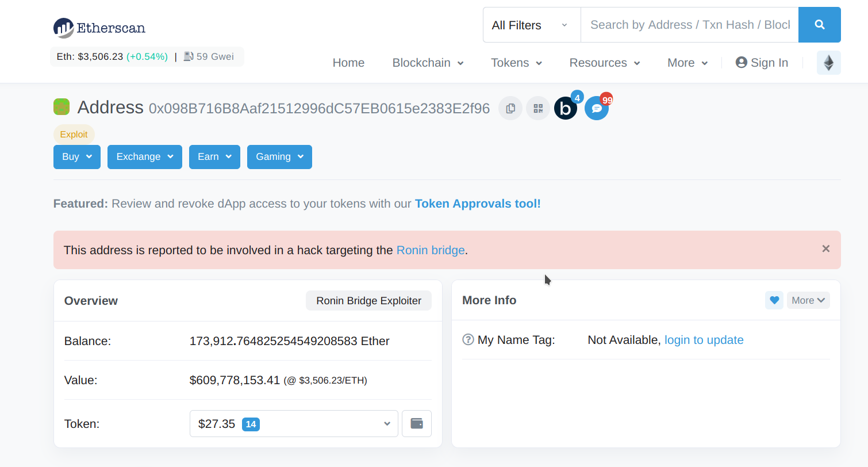The height and width of the screenshot is (467, 868).
Task: Open the Earn dropdown button
Action: point(214,157)
